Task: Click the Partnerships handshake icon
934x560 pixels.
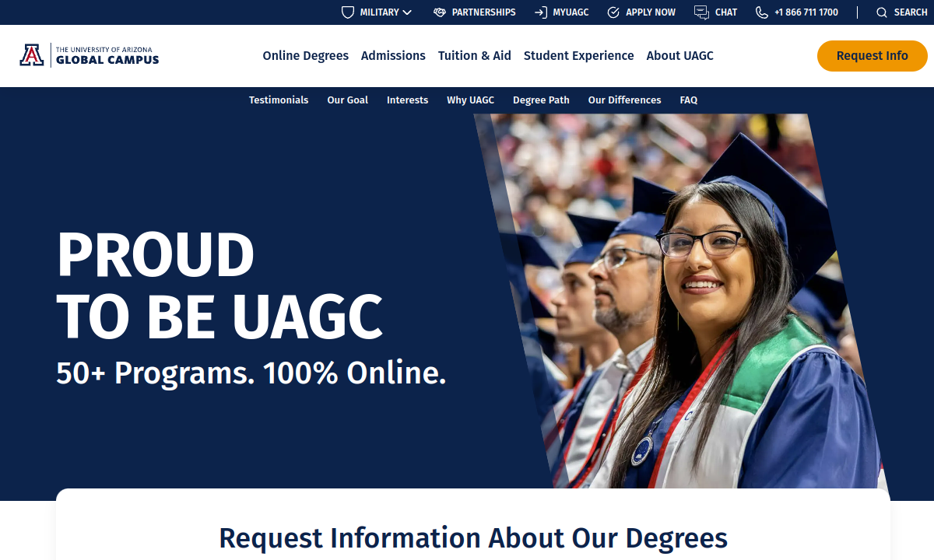Action: [440, 12]
